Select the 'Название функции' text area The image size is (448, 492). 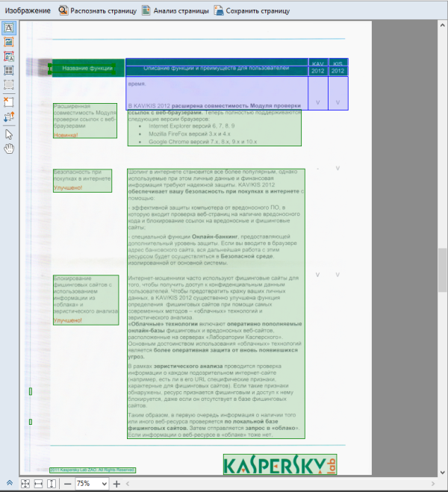point(82,69)
